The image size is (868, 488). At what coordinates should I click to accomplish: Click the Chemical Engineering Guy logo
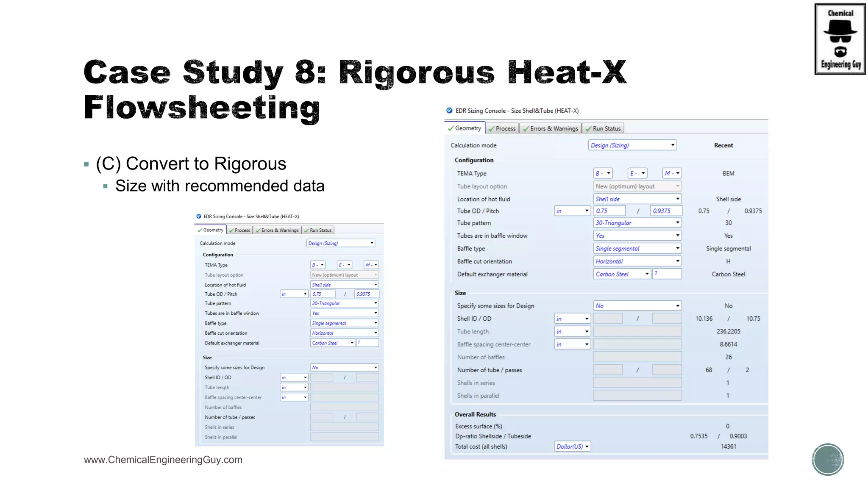coord(840,39)
